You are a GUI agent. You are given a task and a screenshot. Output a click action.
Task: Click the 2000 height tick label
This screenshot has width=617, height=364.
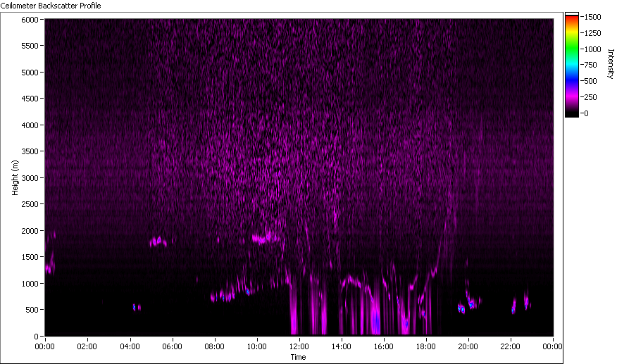(30, 231)
